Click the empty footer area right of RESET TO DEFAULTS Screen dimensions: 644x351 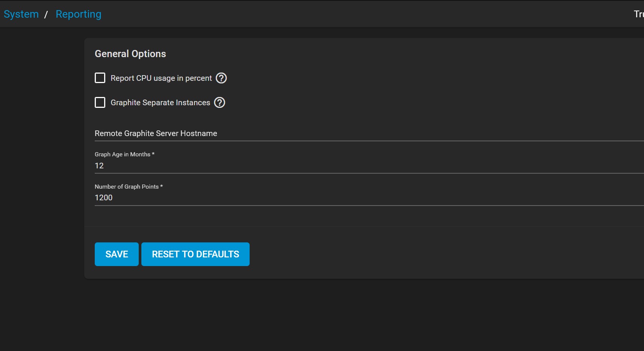tap(414, 254)
